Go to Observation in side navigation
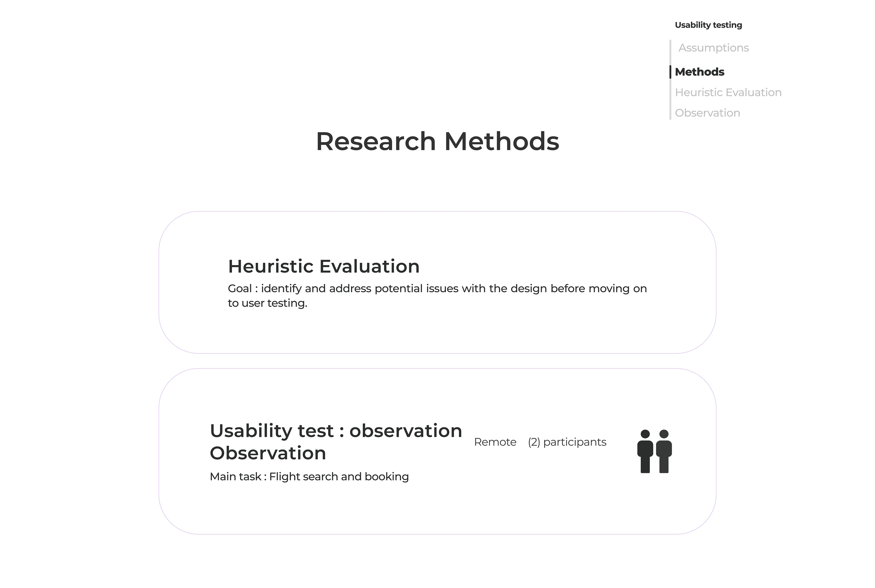Image resolution: width=875 pixels, height=588 pixels. [x=707, y=113]
